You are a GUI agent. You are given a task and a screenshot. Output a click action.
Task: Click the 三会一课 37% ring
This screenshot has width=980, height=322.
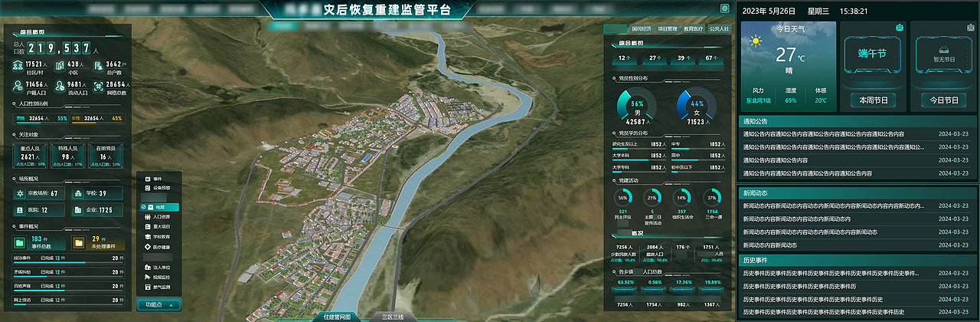[x=713, y=197]
